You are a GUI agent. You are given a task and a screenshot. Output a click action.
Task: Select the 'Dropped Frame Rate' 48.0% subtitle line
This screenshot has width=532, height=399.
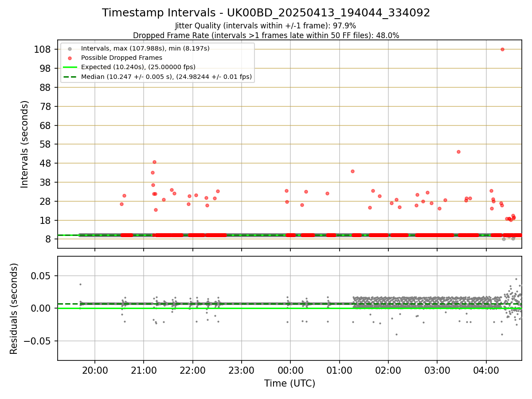point(266,35)
